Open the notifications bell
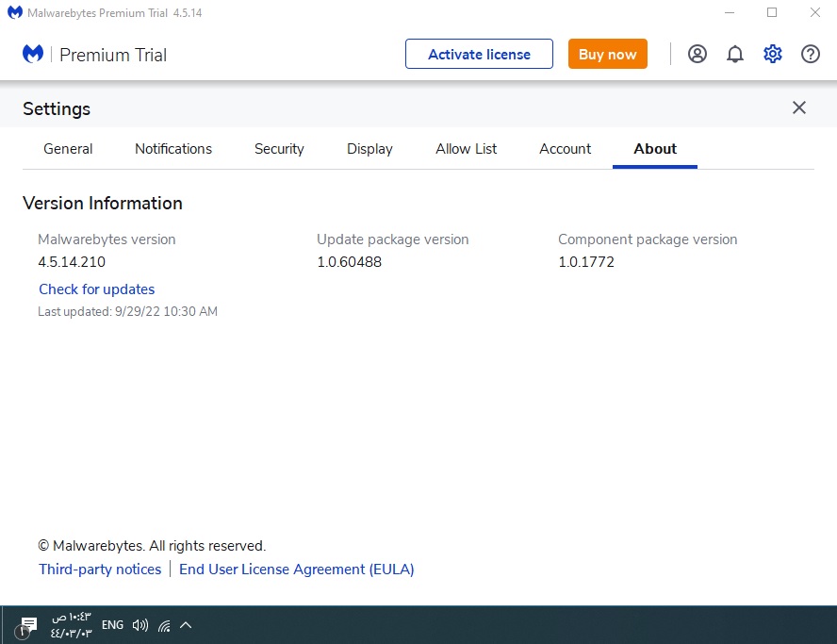Image resolution: width=837 pixels, height=644 pixels. click(735, 54)
